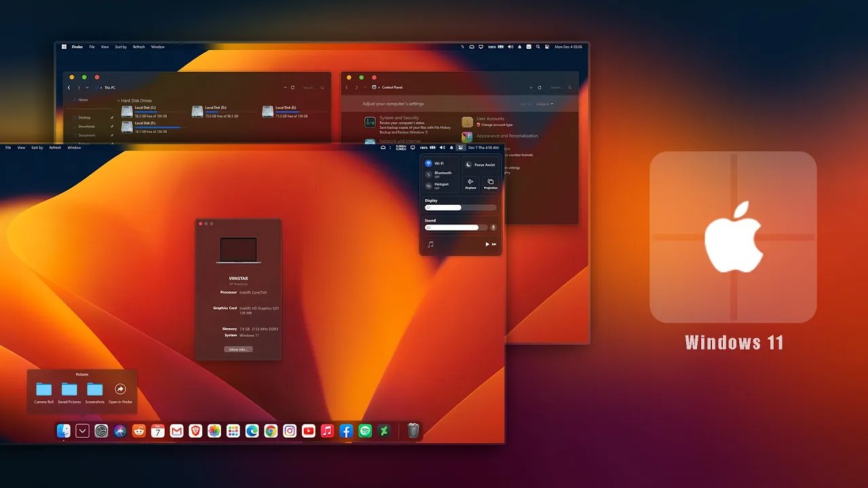The image size is (868, 488).
Task: Open the Music app in dock
Action: tap(328, 431)
